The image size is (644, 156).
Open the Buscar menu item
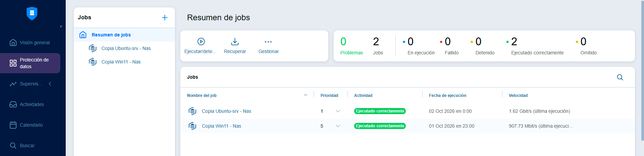pos(27,146)
